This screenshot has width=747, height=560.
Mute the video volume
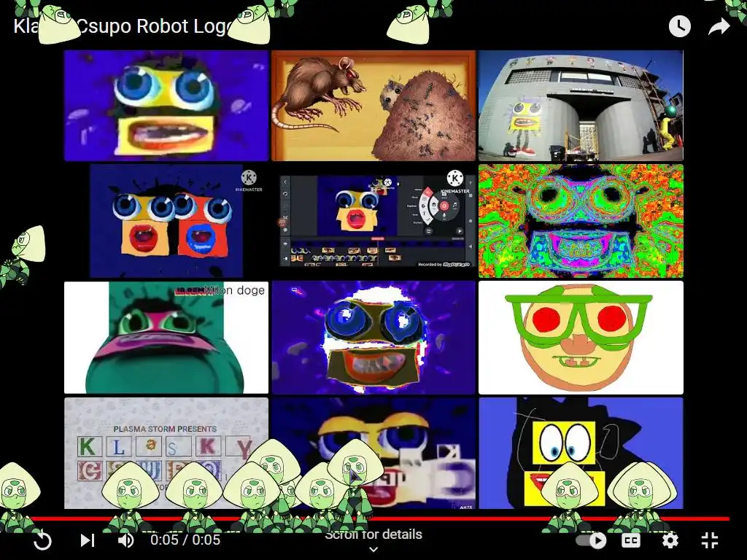(126, 540)
